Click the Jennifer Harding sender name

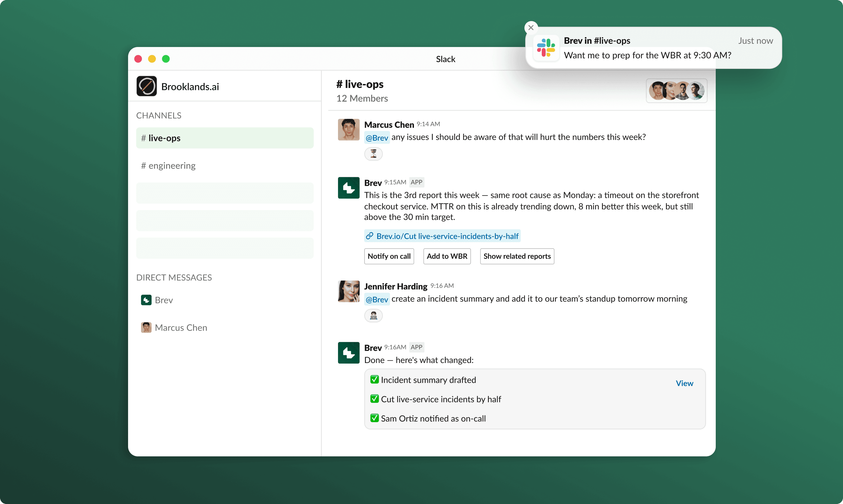pyautogui.click(x=396, y=286)
